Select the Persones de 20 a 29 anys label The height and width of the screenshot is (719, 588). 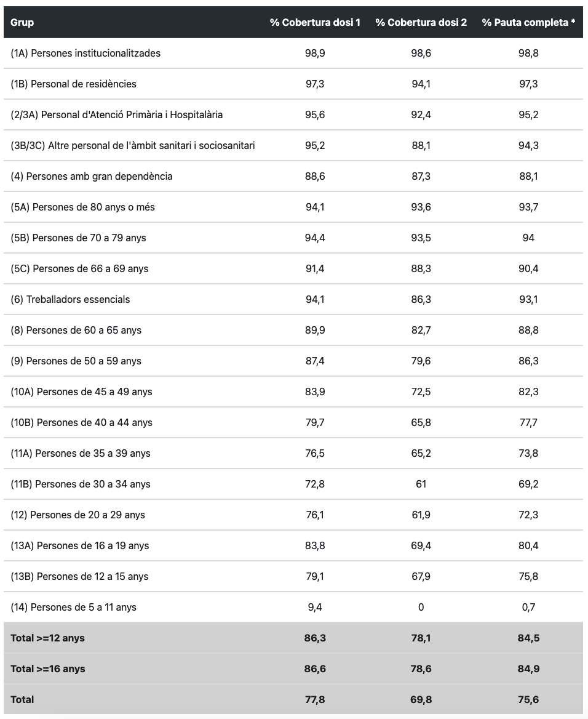[77, 515]
